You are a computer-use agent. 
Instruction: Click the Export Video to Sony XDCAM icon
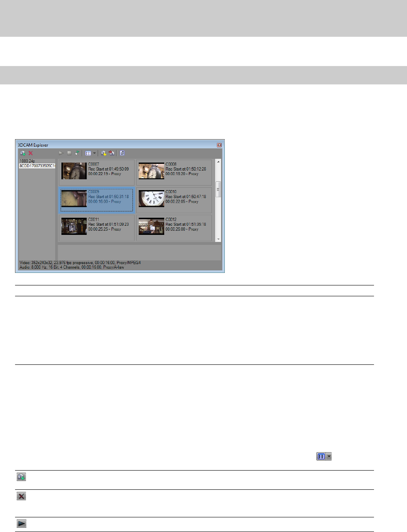pos(112,153)
